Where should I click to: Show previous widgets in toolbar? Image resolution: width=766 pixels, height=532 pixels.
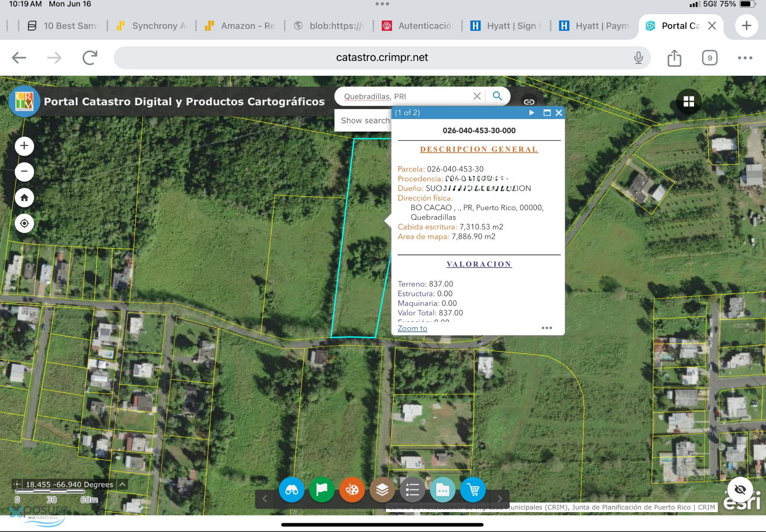pos(265,499)
